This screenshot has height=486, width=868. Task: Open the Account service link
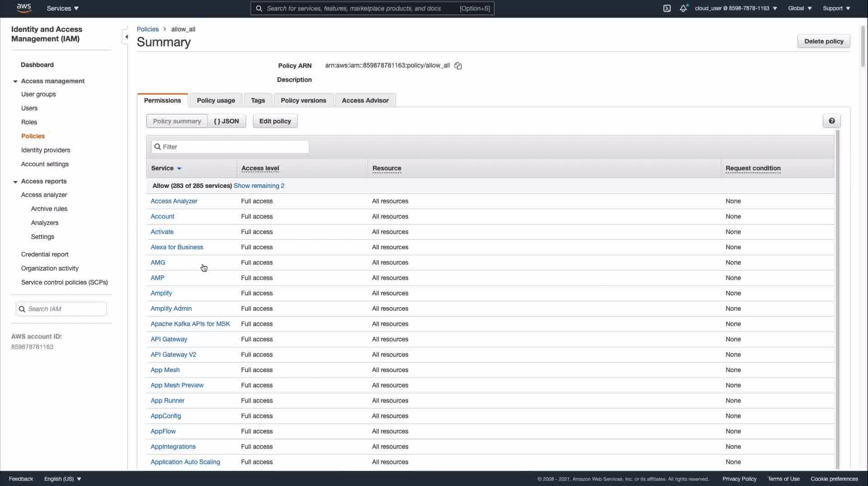(162, 216)
